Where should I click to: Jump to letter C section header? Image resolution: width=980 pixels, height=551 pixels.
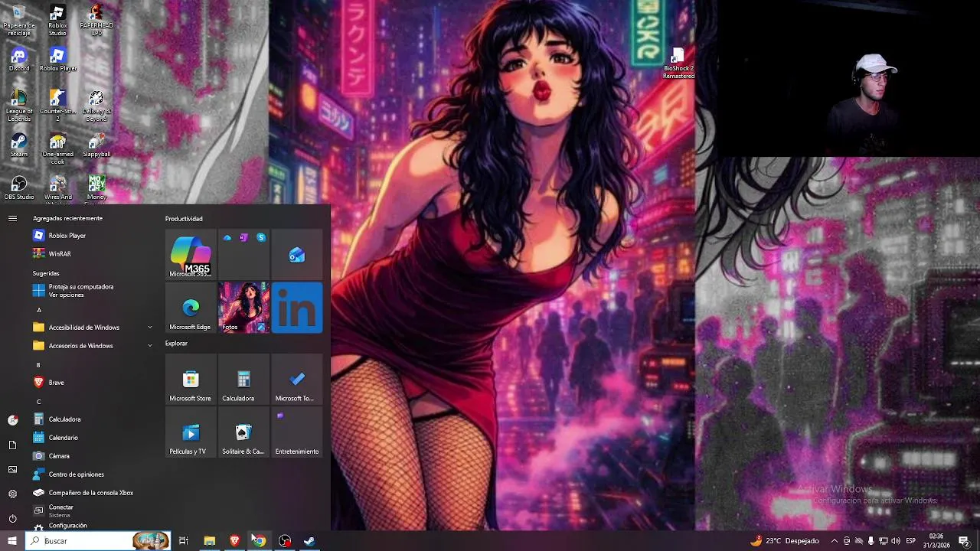[x=39, y=402]
